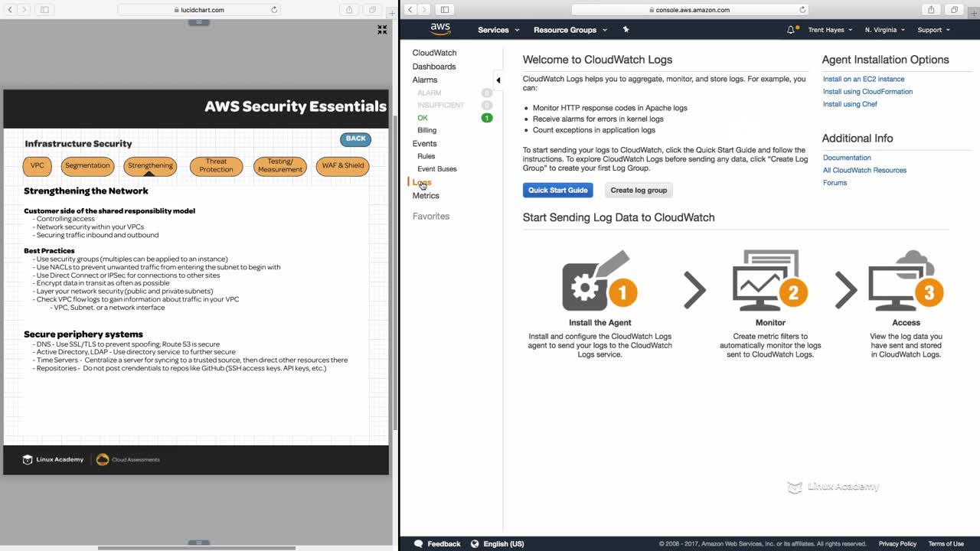Open CloudWatch in the navigation pane
This screenshot has height=551, width=980.
point(434,53)
